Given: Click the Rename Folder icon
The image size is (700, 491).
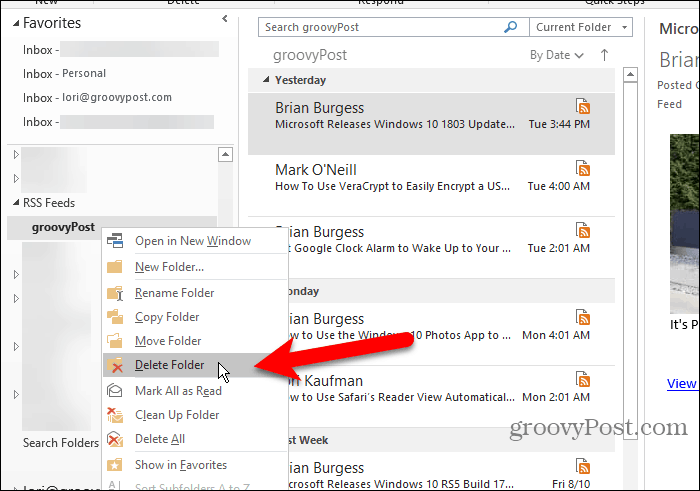Looking at the screenshot, I should 115,293.
